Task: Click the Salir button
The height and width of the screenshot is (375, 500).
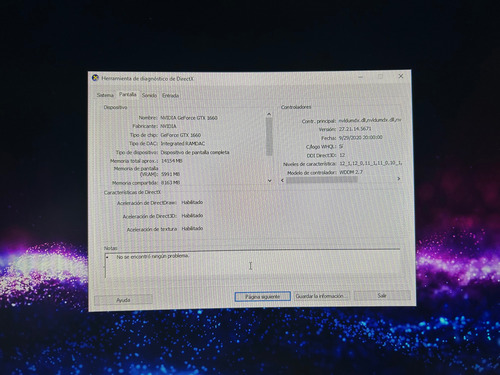Action: (x=382, y=295)
